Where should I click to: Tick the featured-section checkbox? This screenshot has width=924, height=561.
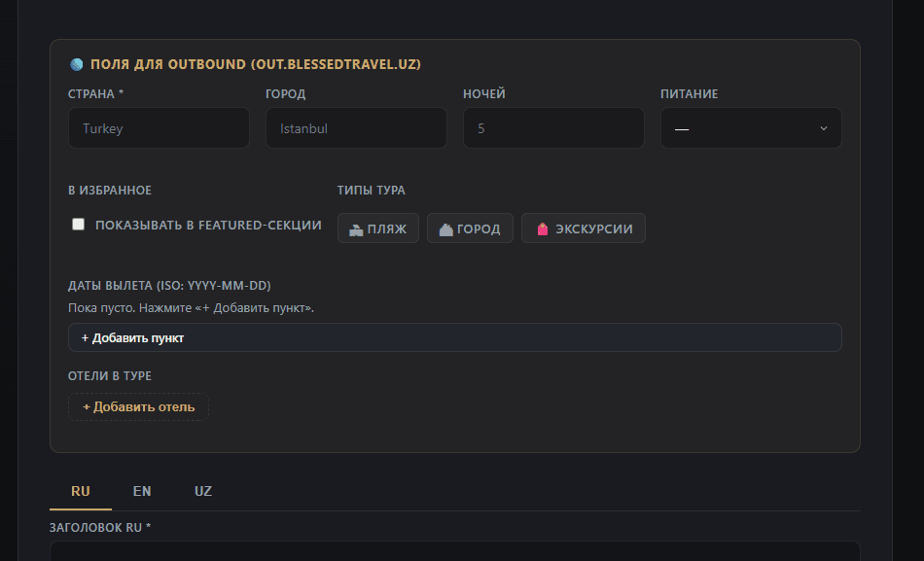coord(79,224)
